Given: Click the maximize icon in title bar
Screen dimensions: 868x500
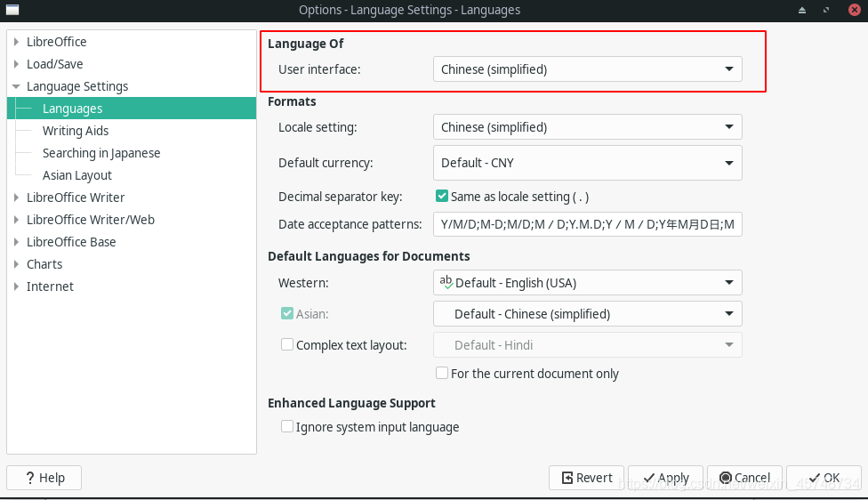Looking at the screenshot, I should point(826,10).
